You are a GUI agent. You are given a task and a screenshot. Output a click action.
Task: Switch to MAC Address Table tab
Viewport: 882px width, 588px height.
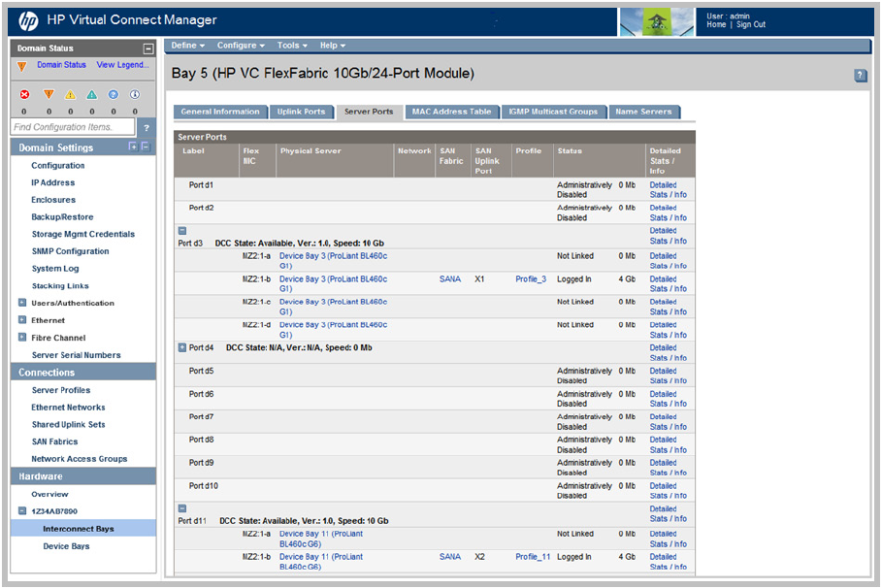(x=452, y=112)
